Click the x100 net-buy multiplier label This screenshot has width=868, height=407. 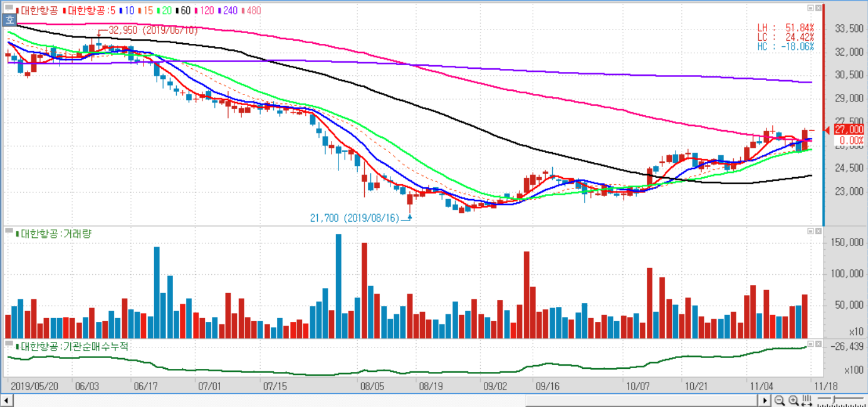tap(854, 370)
